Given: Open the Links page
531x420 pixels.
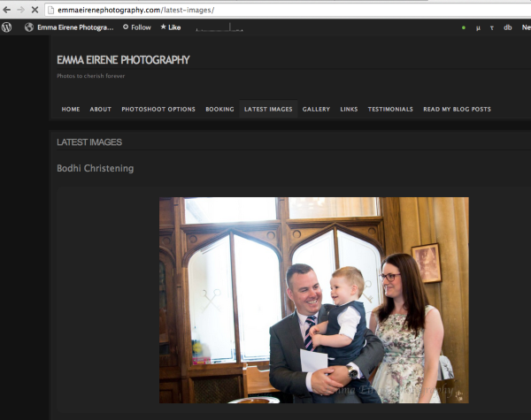Looking at the screenshot, I should coord(350,110).
